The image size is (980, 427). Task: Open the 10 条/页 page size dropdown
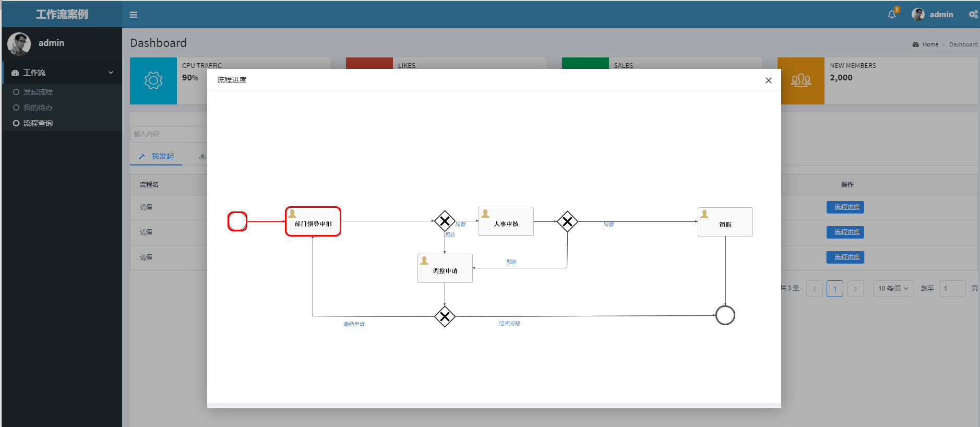(x=894, y=289)
